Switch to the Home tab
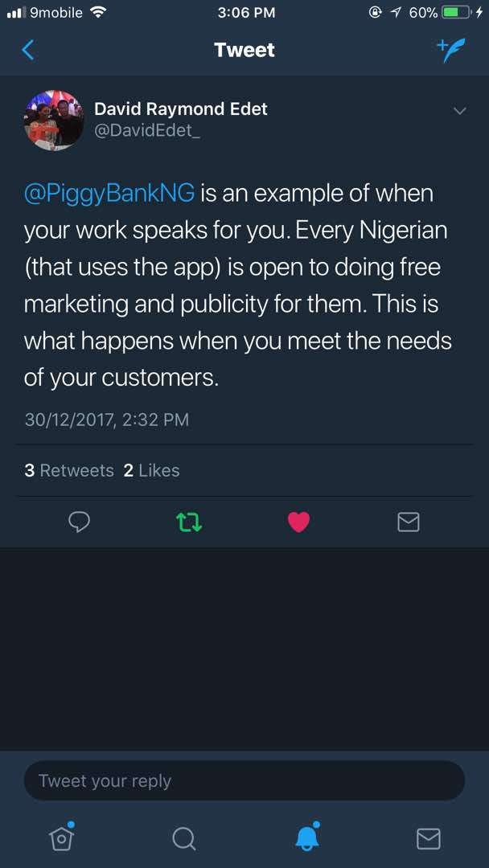 61,837
